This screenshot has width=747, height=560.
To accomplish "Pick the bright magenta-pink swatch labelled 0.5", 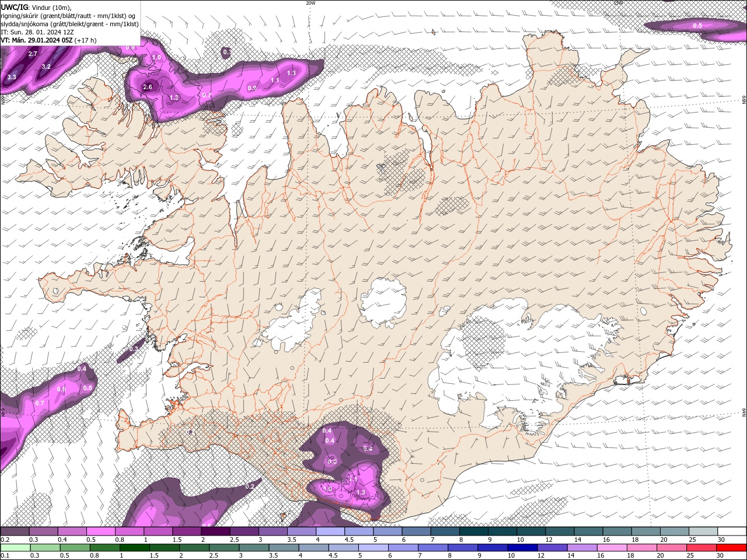I will (101, 531).
